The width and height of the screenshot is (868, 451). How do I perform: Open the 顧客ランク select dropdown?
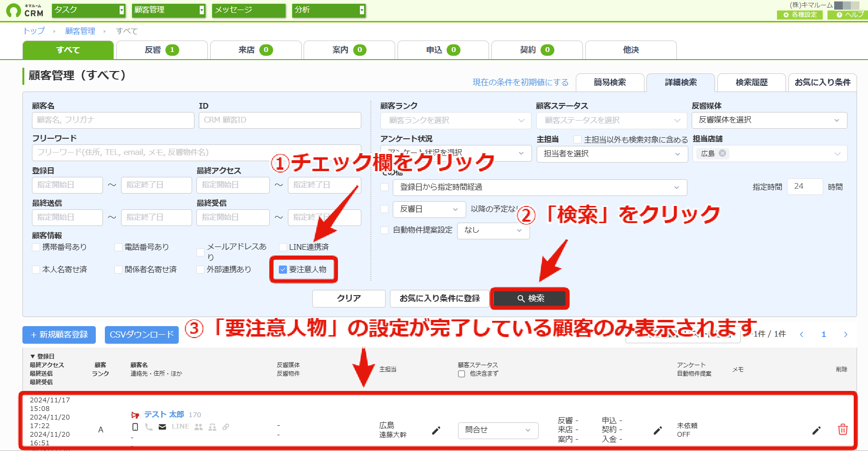456,120
